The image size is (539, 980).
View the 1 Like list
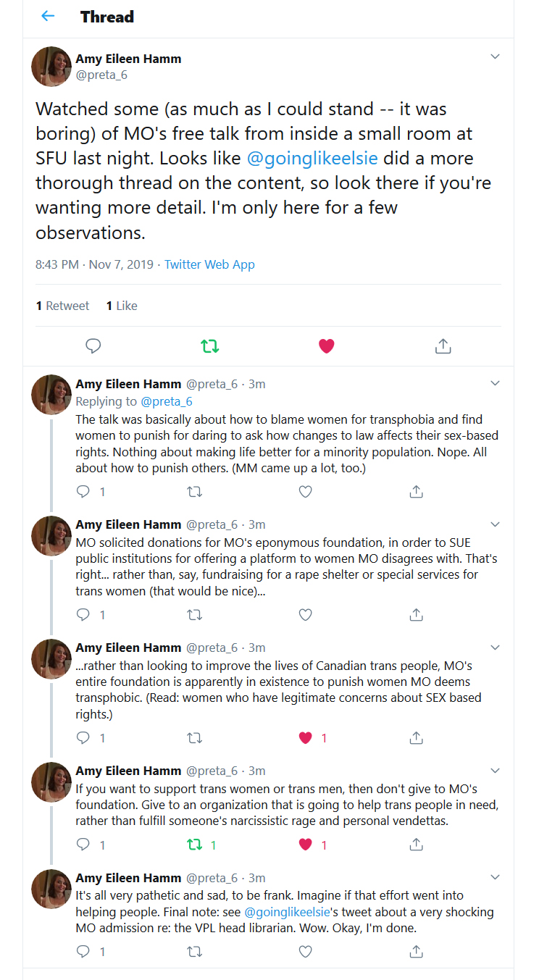point(122,306)
